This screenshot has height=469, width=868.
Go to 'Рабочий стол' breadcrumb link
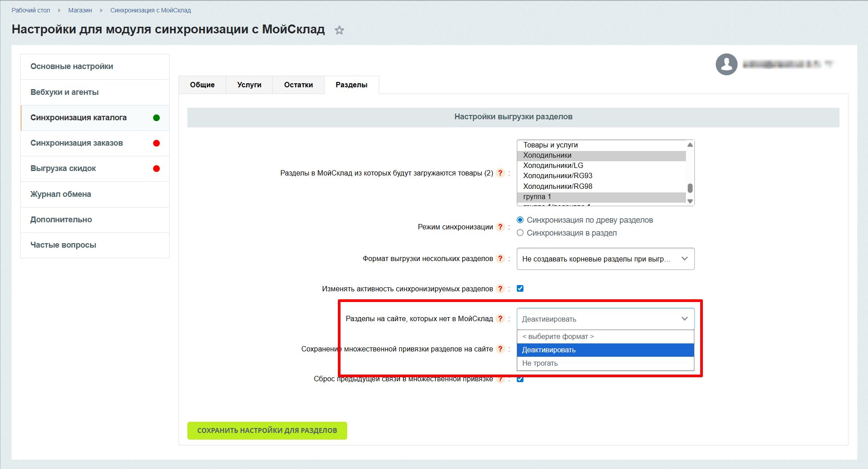(31, 10)
